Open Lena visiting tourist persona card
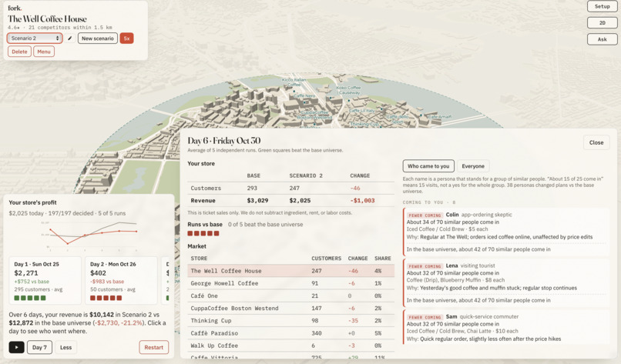Viewport: 621px width, 364px height. pyautogui.click(x=505, y=283)
